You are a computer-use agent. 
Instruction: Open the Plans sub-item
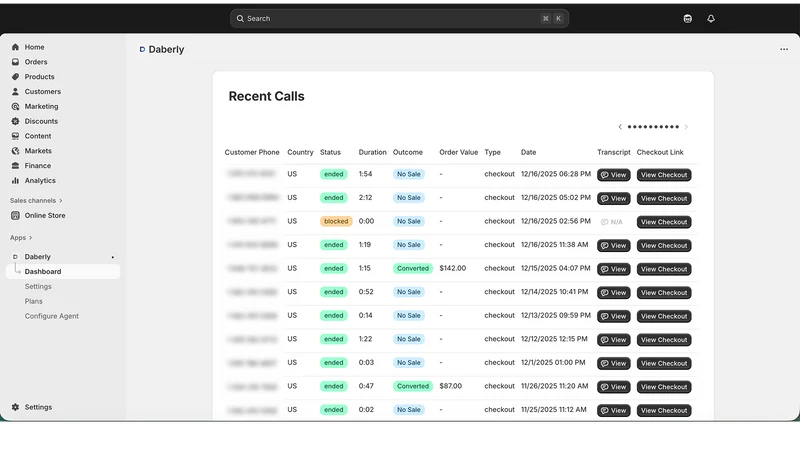(33, 301)
